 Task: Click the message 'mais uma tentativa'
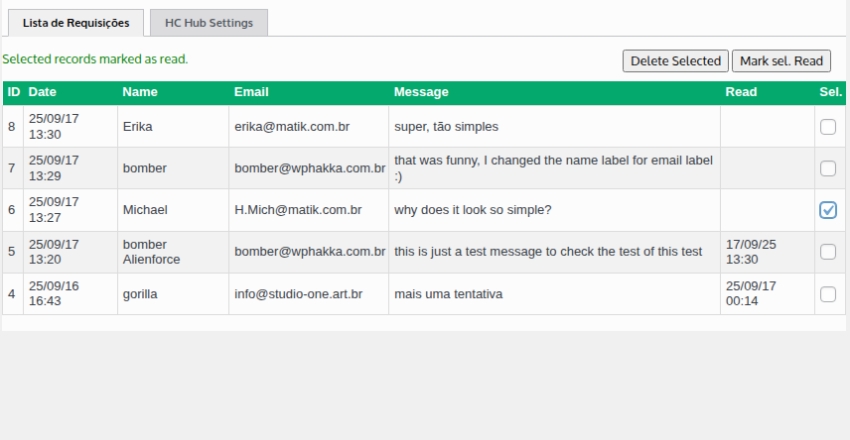[448, 294]
